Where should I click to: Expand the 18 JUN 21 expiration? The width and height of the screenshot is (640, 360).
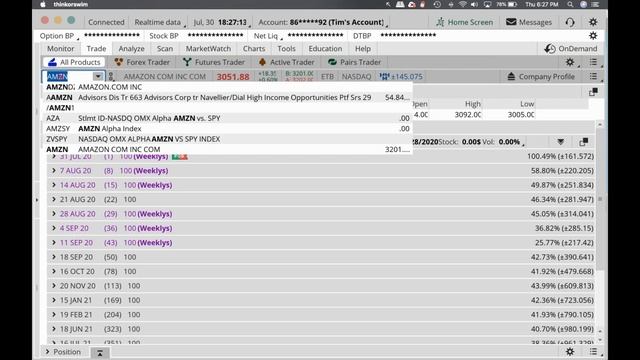click(x=53, y=329)
